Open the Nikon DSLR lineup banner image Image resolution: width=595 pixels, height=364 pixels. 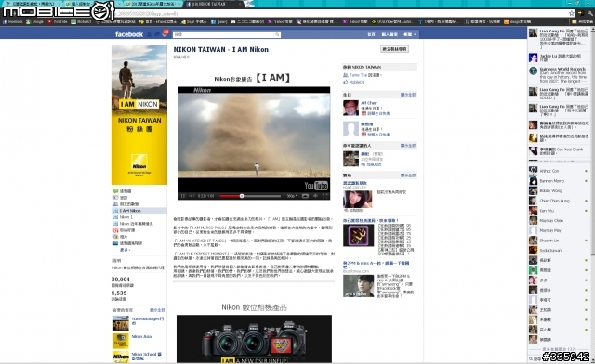(x=254, y=339)
